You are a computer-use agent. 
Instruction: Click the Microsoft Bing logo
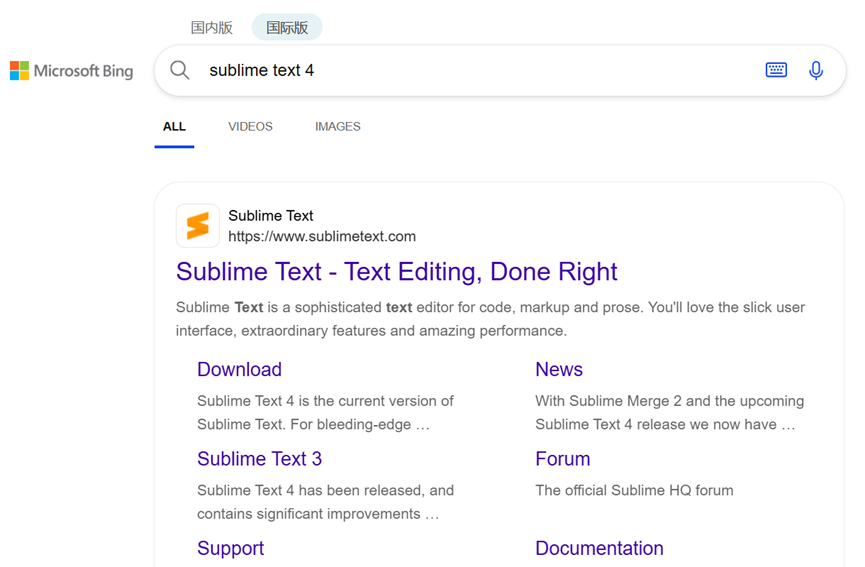pos(72,71)
